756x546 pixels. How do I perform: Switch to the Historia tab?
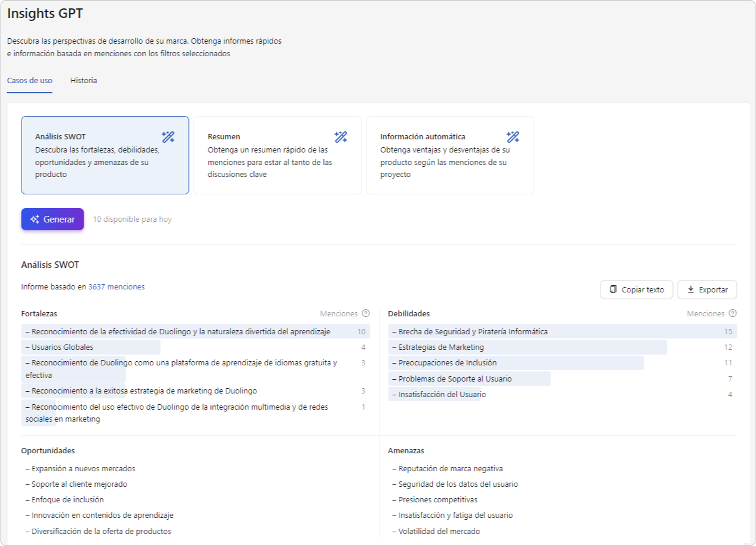tap(84, 81)
